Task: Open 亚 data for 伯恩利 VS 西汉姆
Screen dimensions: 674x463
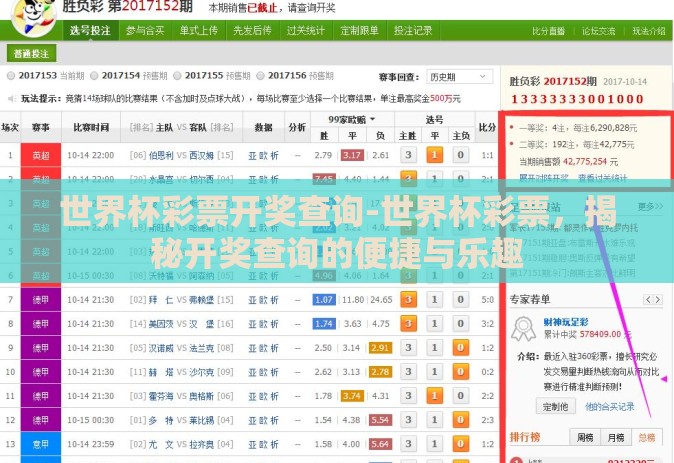Action: coord(252,156)
